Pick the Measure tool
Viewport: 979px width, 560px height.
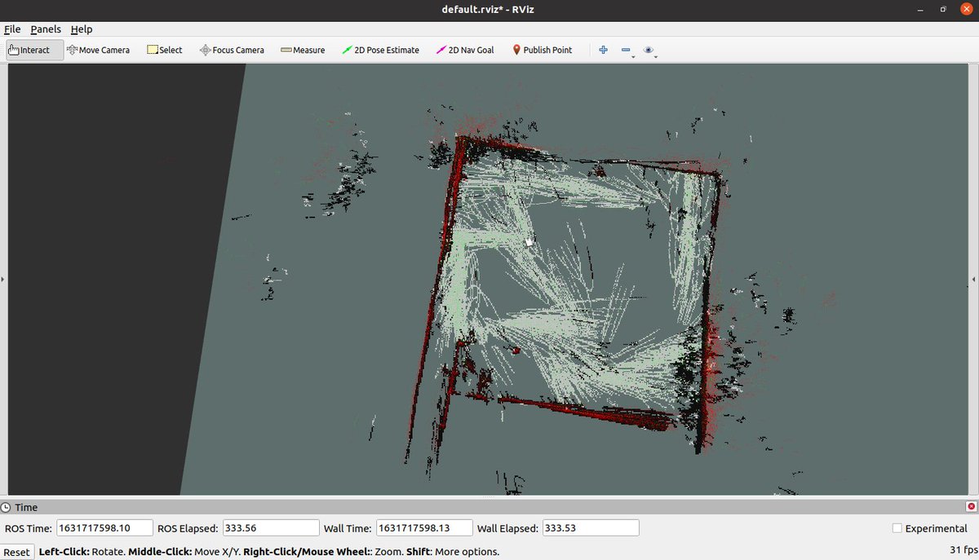click(x=303, y=50)
